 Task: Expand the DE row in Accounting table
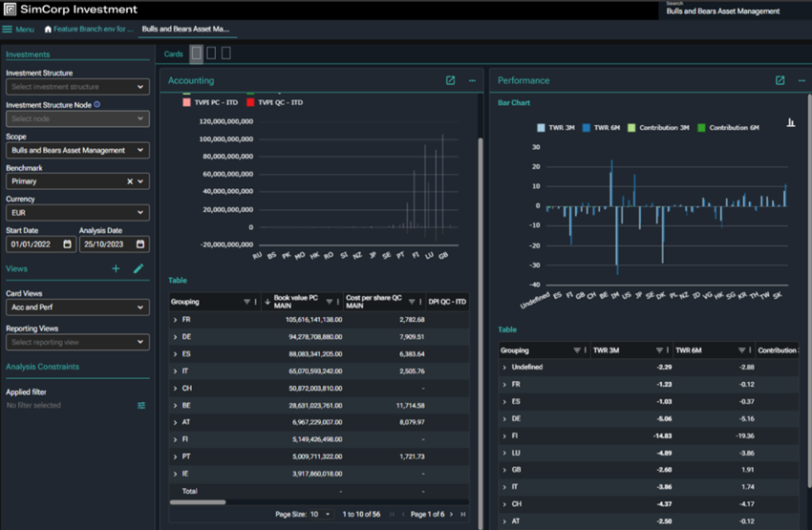click(175, 337)
